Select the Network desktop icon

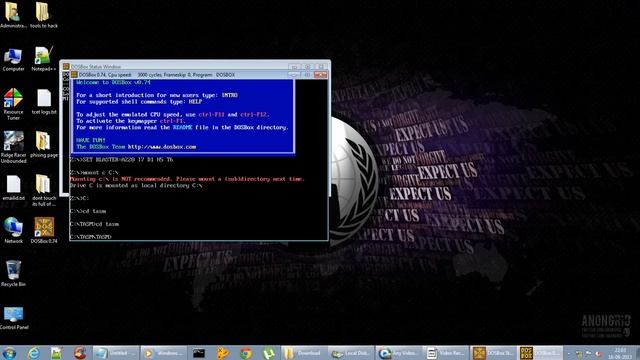(x=13, y=231)
